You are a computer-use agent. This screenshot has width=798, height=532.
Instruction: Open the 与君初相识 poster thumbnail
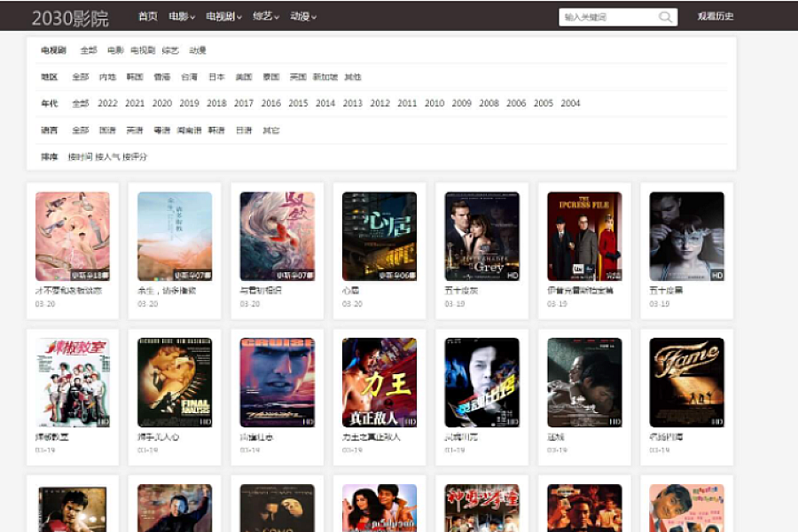tap(278, 236)
